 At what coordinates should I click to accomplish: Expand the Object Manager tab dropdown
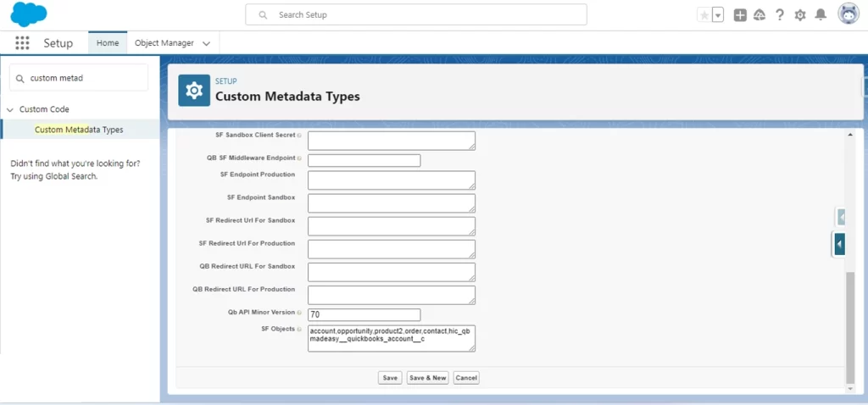pos(206,43)
